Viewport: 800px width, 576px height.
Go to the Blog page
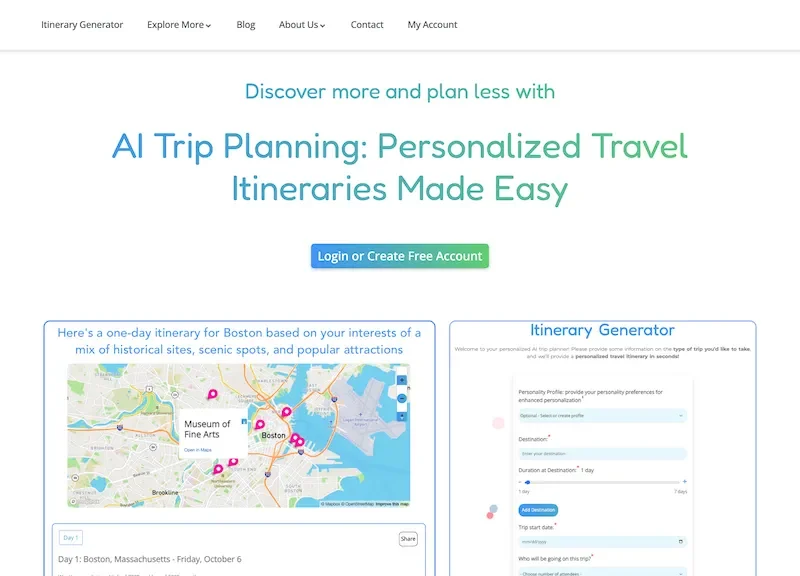[246, 25]
